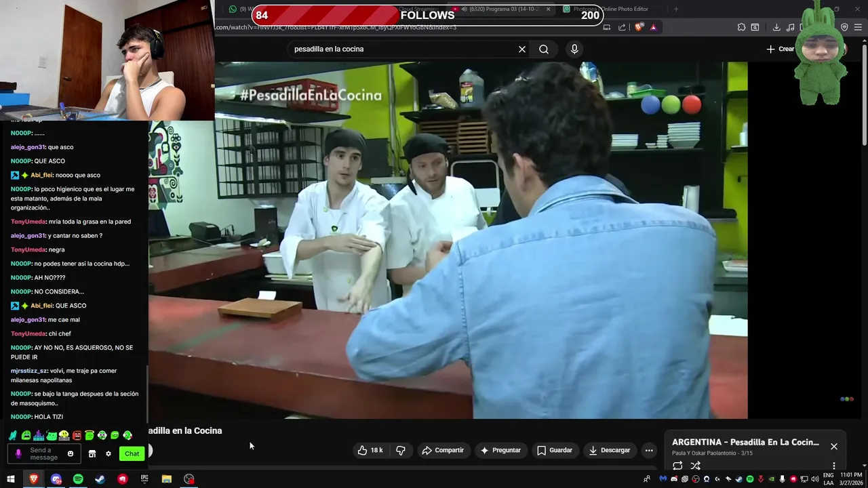Viewport: 868px width, 488px height.
Task: Close the '(6320) Programa 03' tab
Action: point(548,9)
